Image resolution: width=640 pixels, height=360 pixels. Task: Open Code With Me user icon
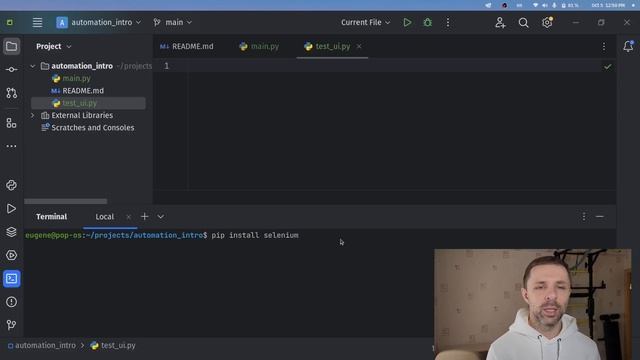[x=500, y=22]
